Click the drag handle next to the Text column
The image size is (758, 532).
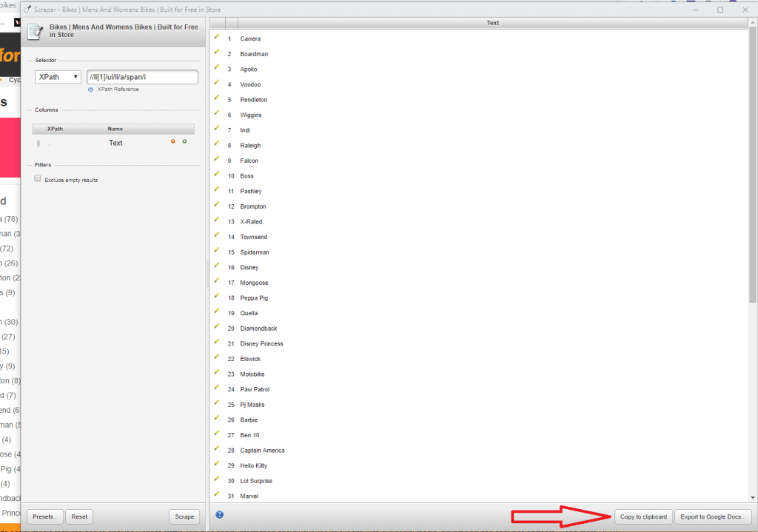(38, 143)
